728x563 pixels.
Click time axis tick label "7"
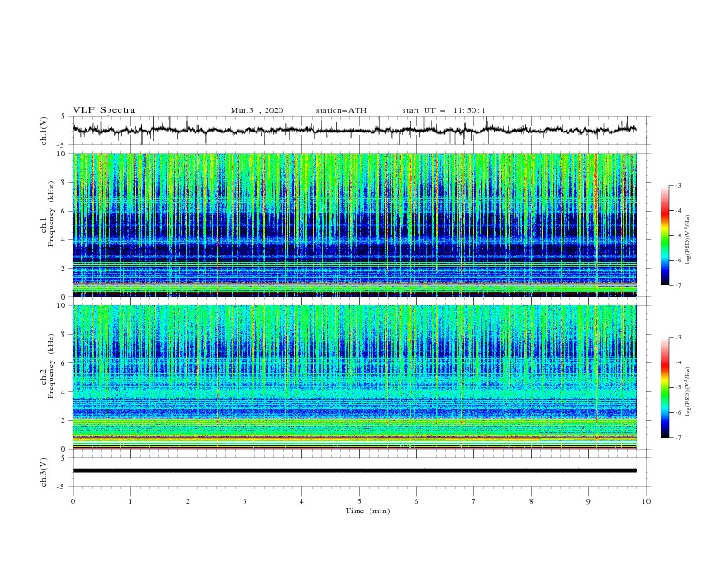[474, 501]
